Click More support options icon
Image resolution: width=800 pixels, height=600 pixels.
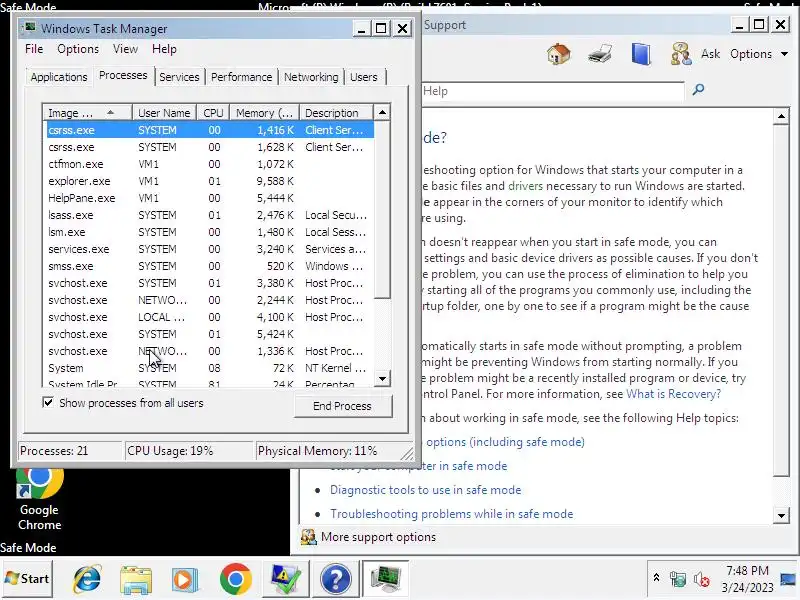click(x=308, y=537)
